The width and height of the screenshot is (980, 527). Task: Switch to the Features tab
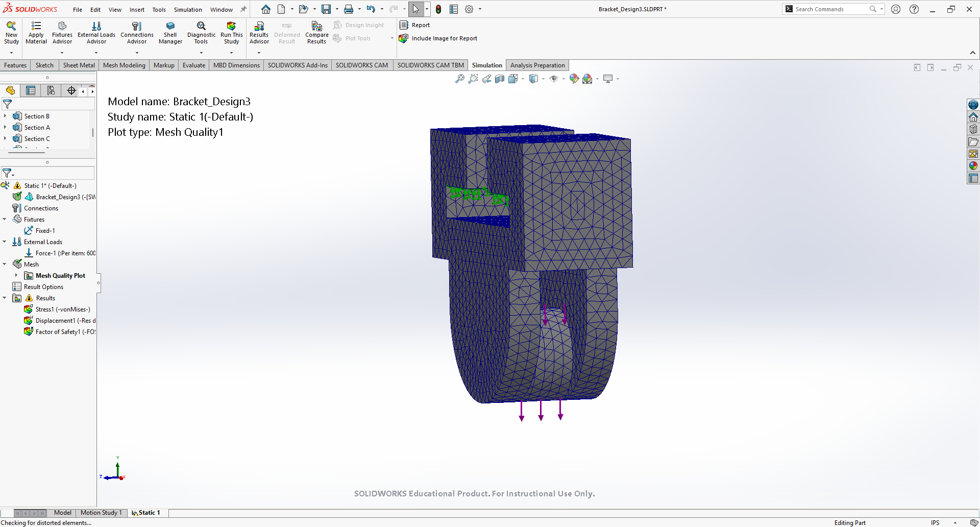point(15,65)
